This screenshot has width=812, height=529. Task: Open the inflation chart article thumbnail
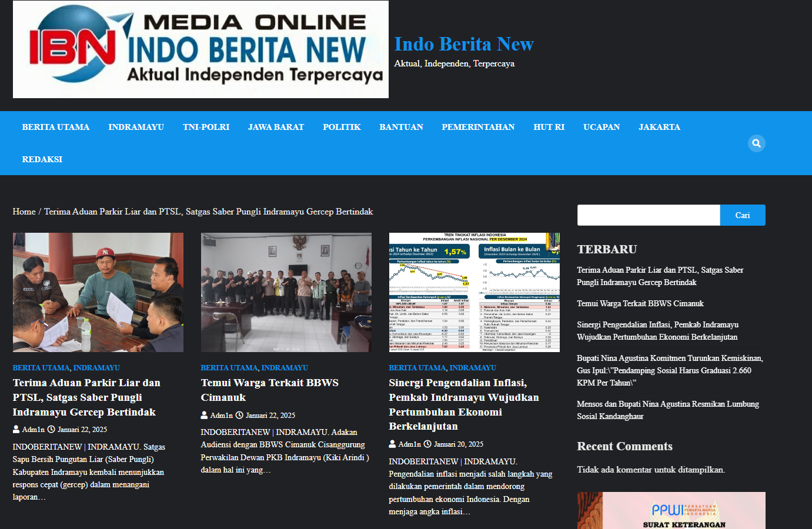474,292
